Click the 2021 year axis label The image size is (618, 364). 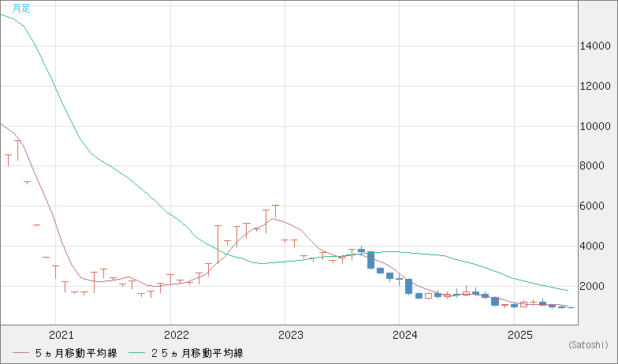click(61, 336)
